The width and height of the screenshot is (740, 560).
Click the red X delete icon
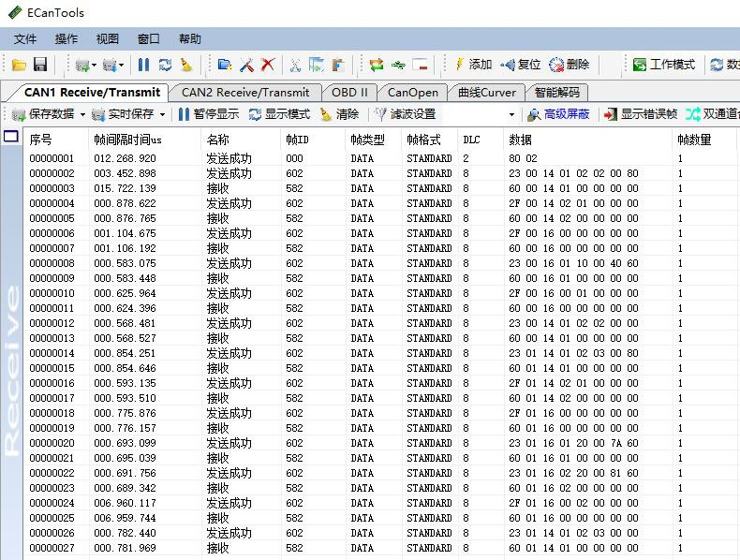point(268,65)
